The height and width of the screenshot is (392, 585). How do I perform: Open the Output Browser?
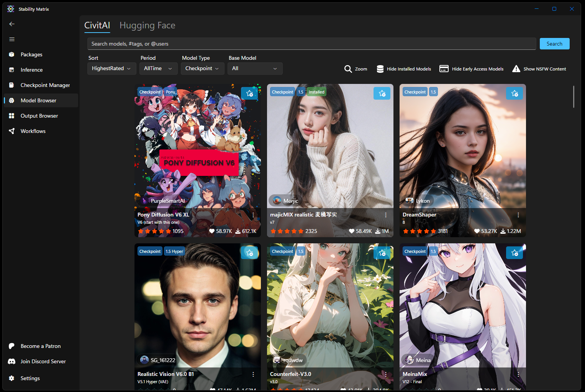pos(41,116)
